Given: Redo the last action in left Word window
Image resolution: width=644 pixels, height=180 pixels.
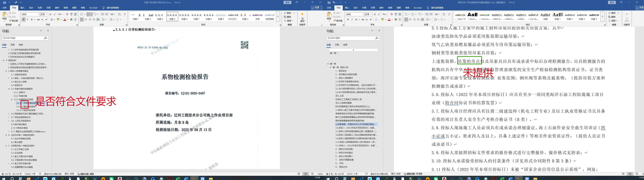Looking at the screenshot, I should (16, 3).
